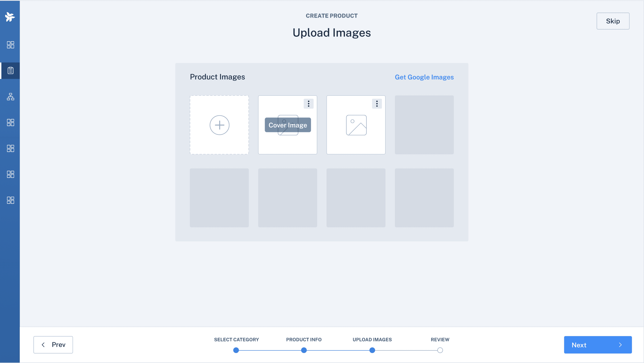Open the clipboard products sidebar icon

[10, 70]
